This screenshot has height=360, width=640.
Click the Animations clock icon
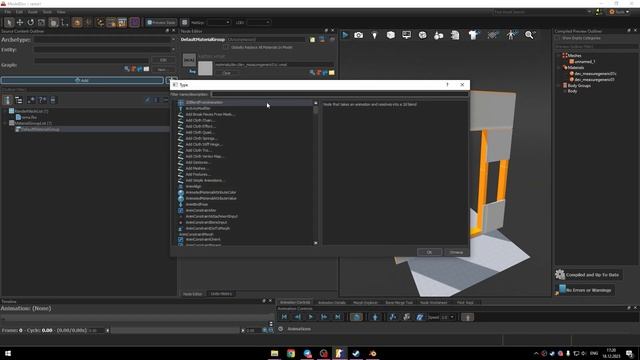(x=281, y=329)
